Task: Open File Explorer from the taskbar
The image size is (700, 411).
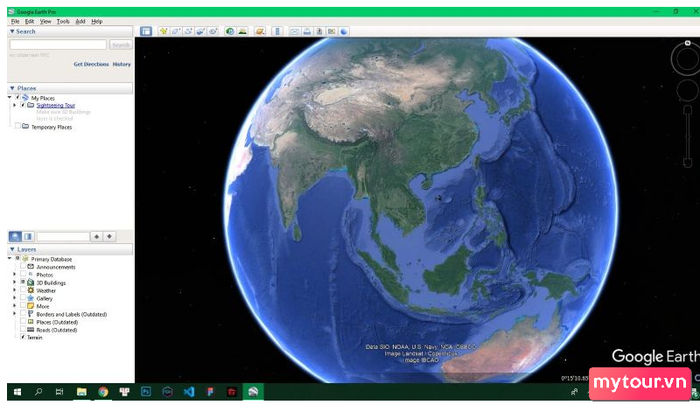Action: coord(81,392)
